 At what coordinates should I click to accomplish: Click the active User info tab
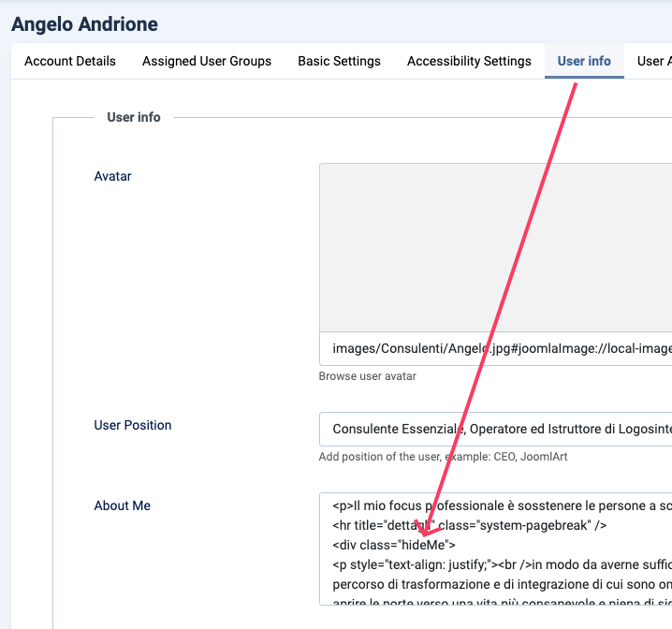(584, 61)
